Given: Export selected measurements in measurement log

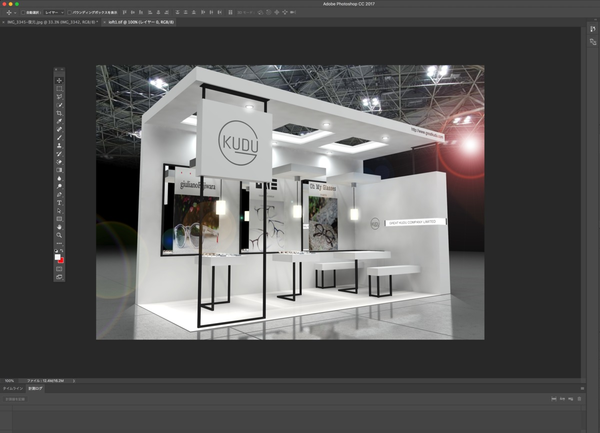Looking at the screenshot, I should (x=571, y=399).
